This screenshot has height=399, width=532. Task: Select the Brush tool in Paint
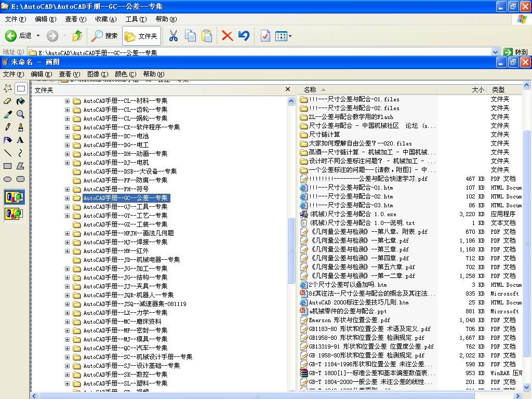coord(21,127)
